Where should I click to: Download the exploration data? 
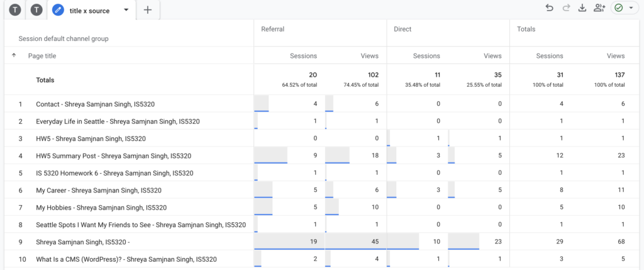click(x=582, y=8)
